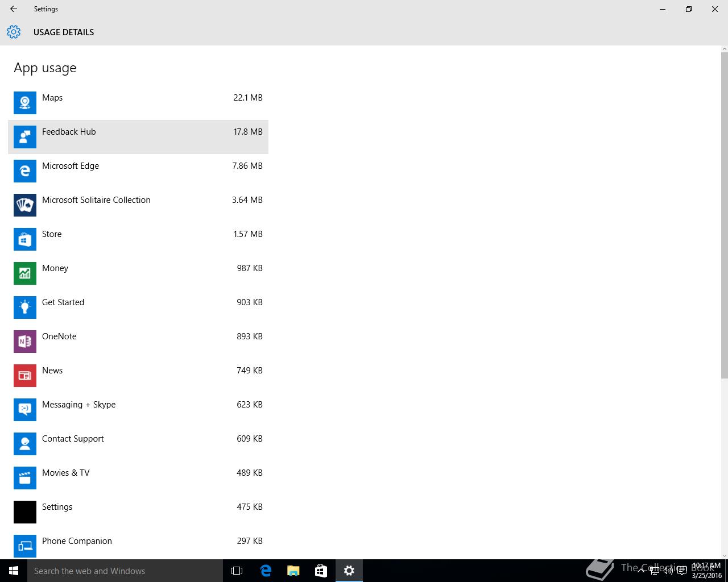Select the Microsoft Edge label
The image size is (728, 582).
[71, 166]
